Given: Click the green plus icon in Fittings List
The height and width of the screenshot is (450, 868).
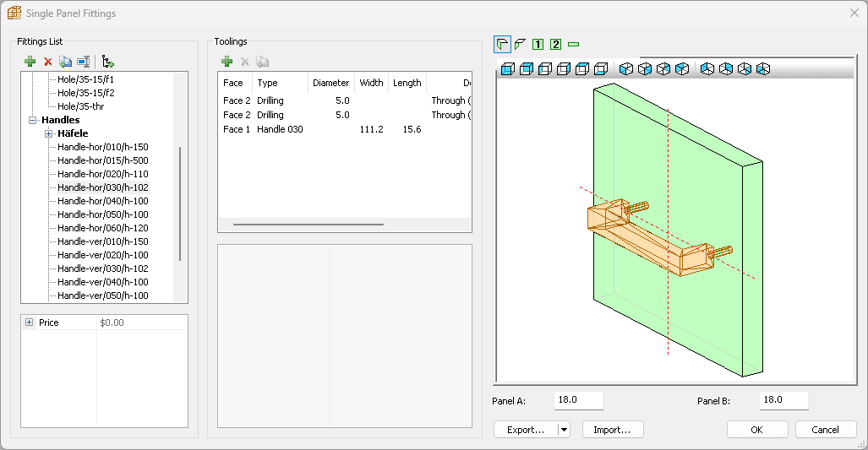Looking at the screenshot, I should pyautogui.click(x=30, y=62).
